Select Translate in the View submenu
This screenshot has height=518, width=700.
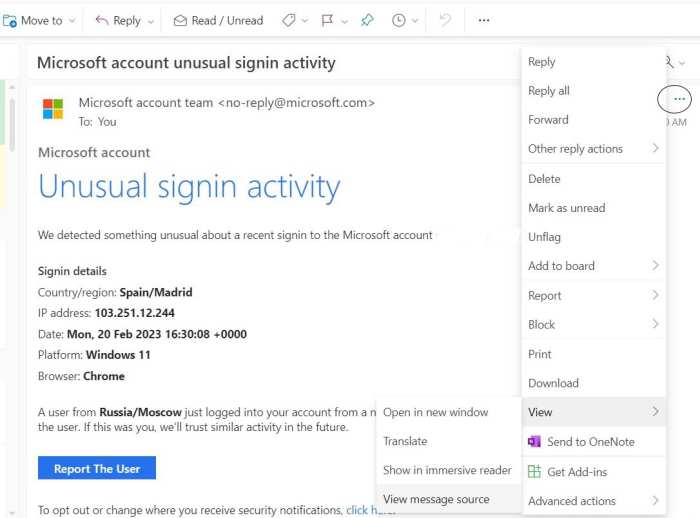pyautogui.click(x=449, y=441)
